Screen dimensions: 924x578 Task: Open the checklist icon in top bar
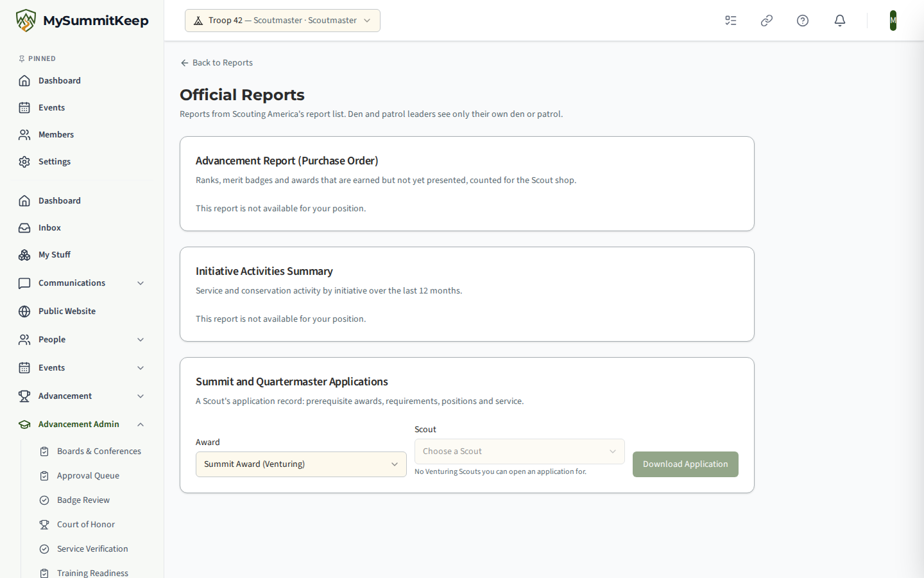pyautogui.click(x=731, y=21)
